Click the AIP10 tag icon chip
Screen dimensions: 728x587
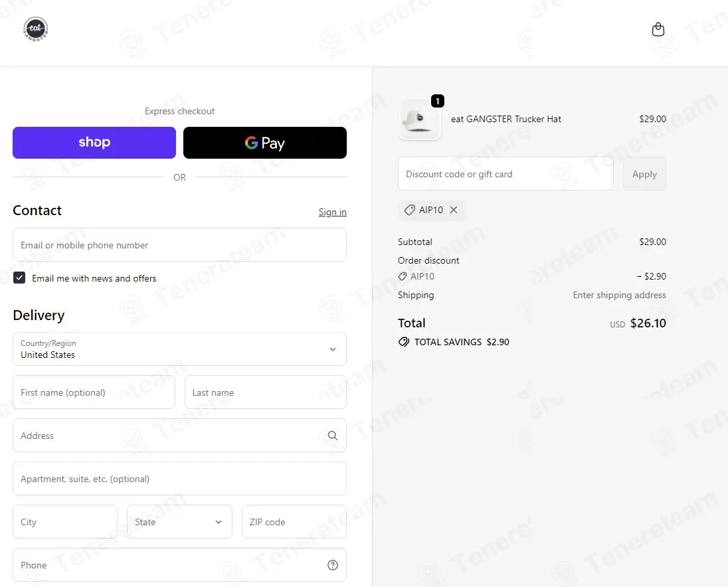(x=409, y=210)
